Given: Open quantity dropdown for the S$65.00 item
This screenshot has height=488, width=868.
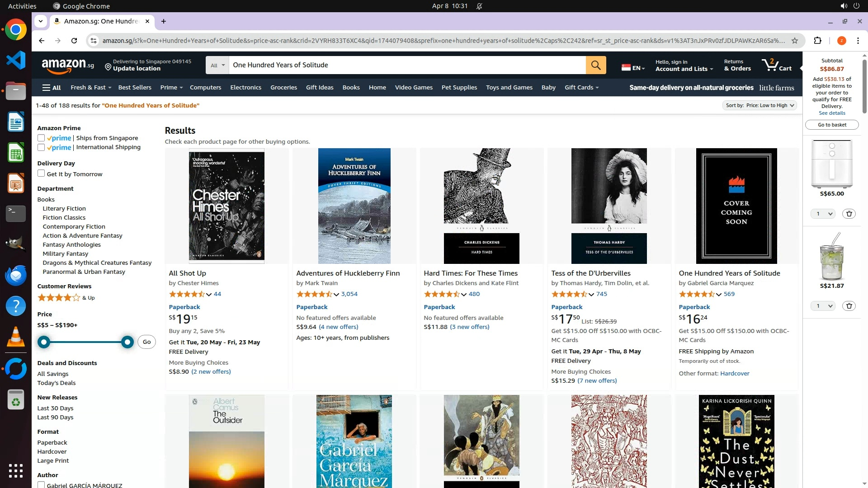Looking at the screenshot, I should (x=822, y=214).
